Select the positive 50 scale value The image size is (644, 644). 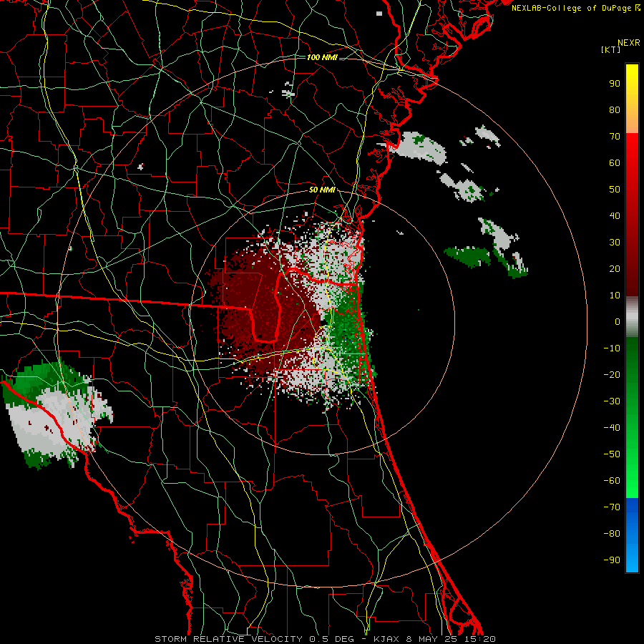pyautogui.click(x=615, y=190)
